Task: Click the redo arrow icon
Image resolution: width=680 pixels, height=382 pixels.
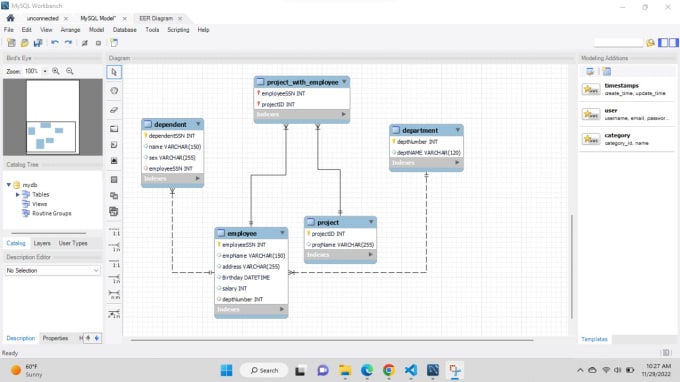Action: point(68,43)
